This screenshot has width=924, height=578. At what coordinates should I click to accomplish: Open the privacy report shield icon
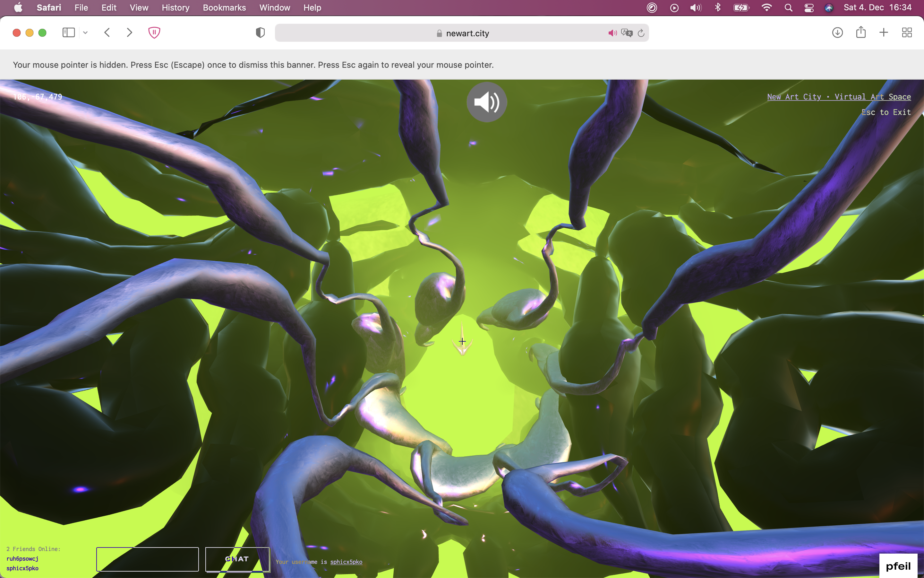[261, 32]
